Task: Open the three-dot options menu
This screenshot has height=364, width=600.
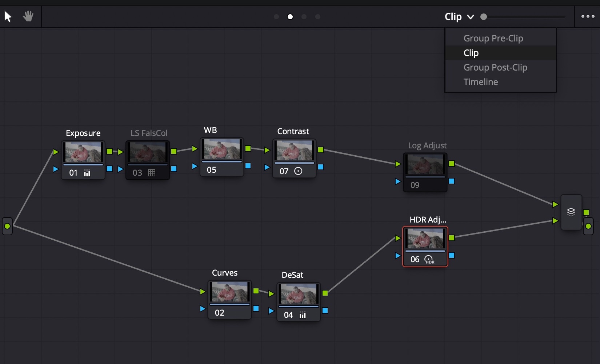Action: click(587, 16)
